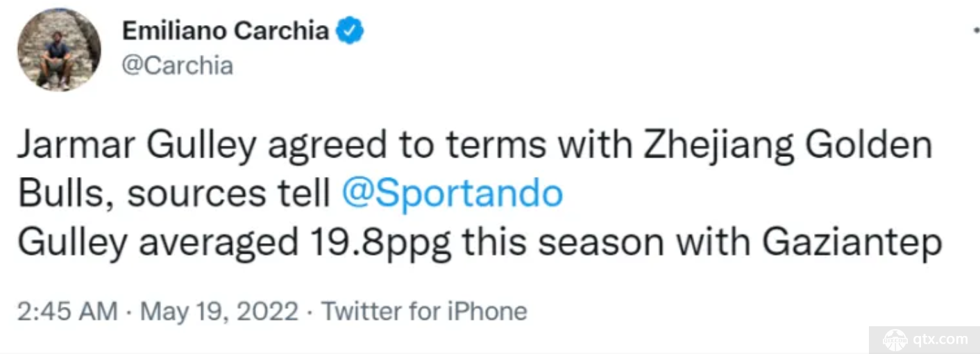Viewport: 980px width, 354px height.
Task: Click the qtx.com watermark text
Action: pos(940,339)
